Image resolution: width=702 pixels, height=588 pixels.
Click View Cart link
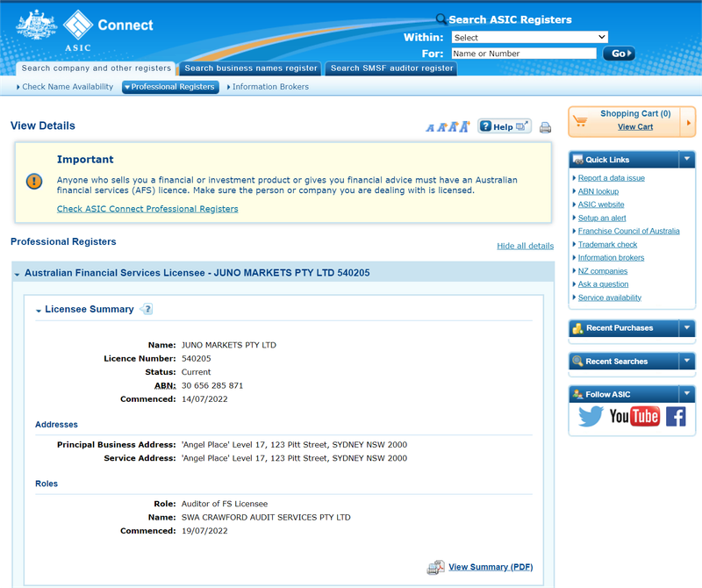(635, 126)
